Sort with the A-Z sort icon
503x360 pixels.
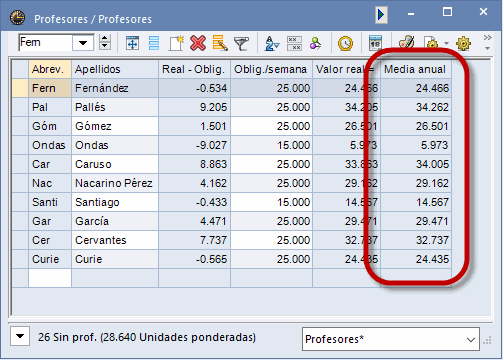click(x=272, y=44)
